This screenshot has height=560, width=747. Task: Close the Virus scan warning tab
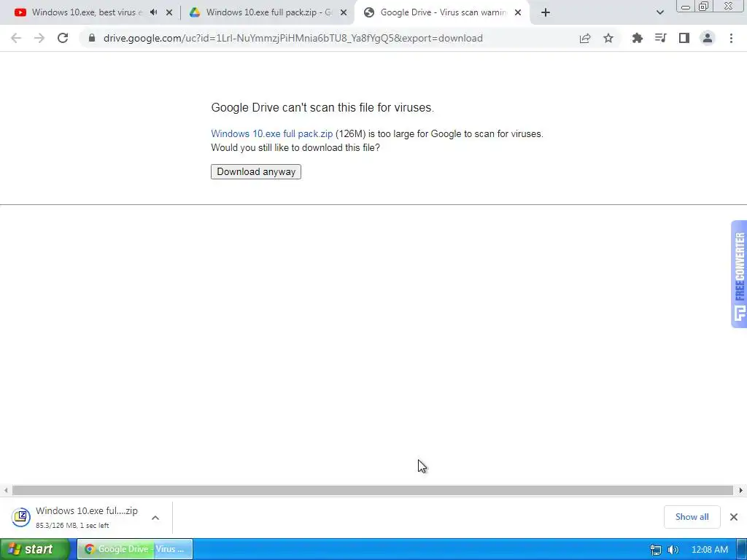(x=518, y=12)
